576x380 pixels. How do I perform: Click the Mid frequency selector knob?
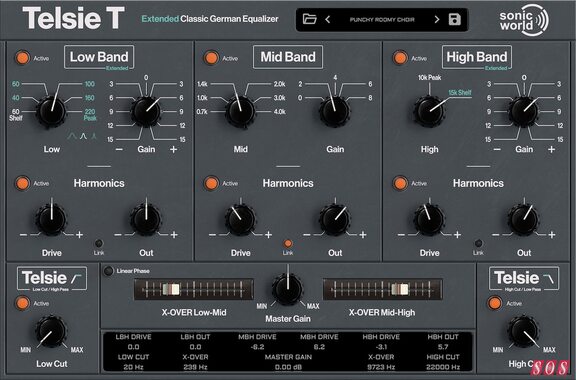240,111
